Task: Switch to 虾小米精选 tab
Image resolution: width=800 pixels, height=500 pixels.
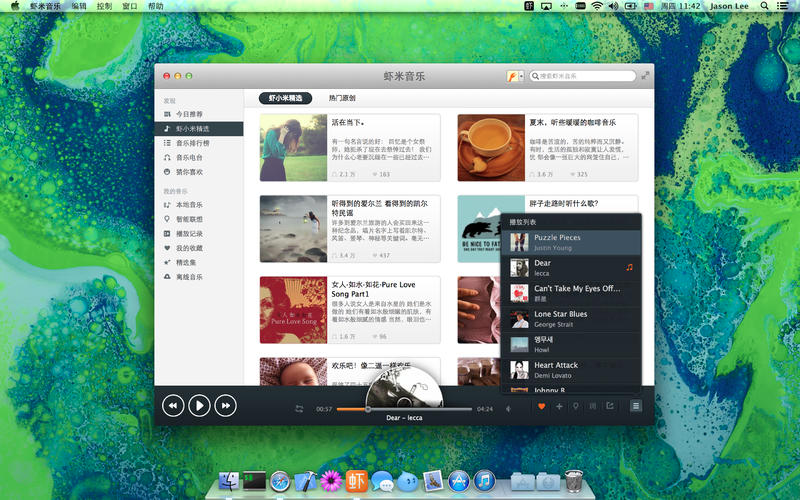Action: (x=285, y=98)
